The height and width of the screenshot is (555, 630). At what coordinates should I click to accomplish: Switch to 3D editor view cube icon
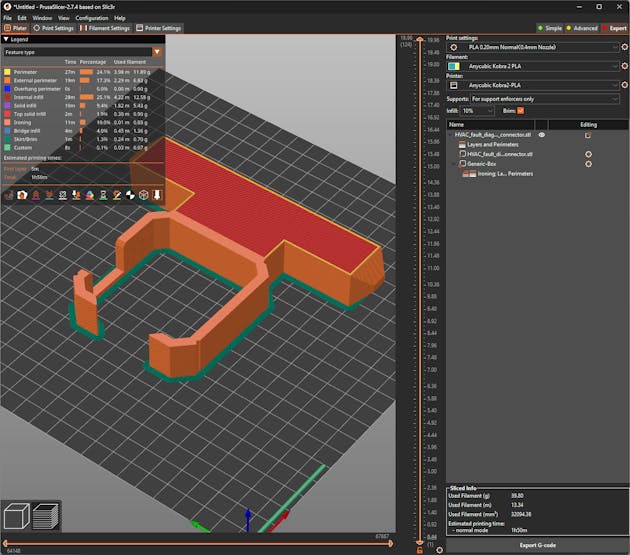pyautogui.click(x=16, y=517)
